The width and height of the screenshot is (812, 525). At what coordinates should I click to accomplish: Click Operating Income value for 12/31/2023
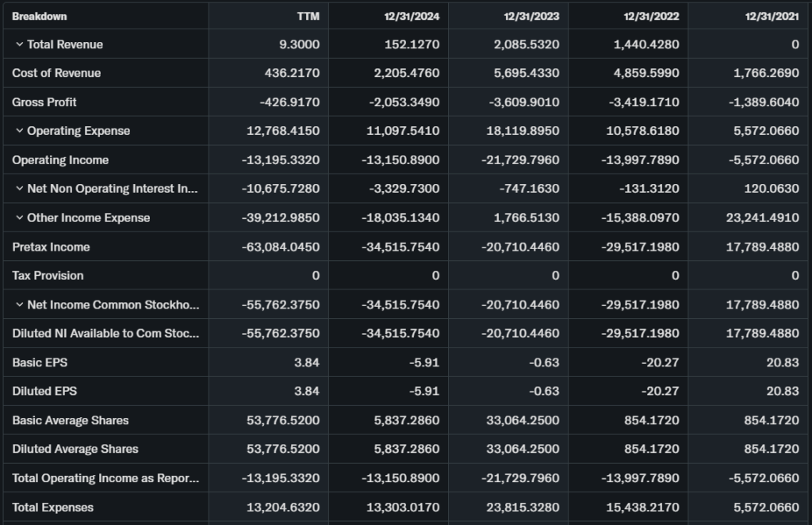[x=519, y=160]
